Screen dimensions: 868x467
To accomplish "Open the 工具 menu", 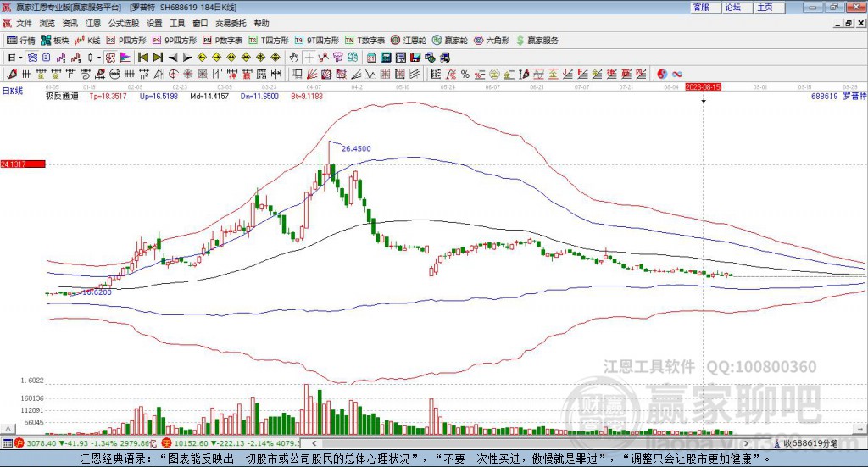I will pyautogui.click(x=177, y=23).
